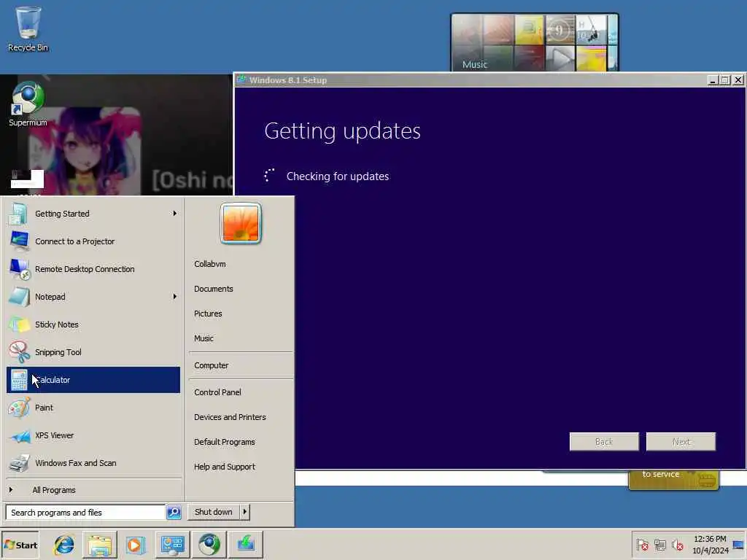
Task: Click the Music tile thumbnail behind Setup
Action: pyautogui.click(x=535, y=43)
